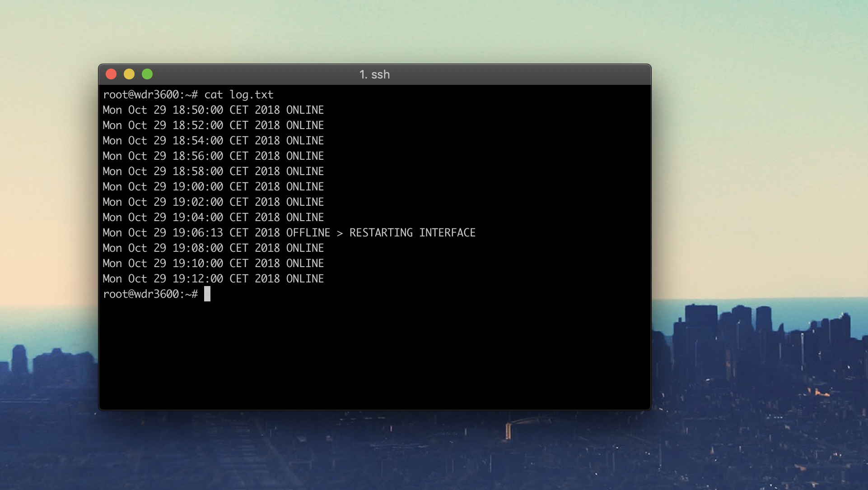868x490 pixels.
Task: Click the 'OFFLINE' word in log
Action: tap(308, 233)
